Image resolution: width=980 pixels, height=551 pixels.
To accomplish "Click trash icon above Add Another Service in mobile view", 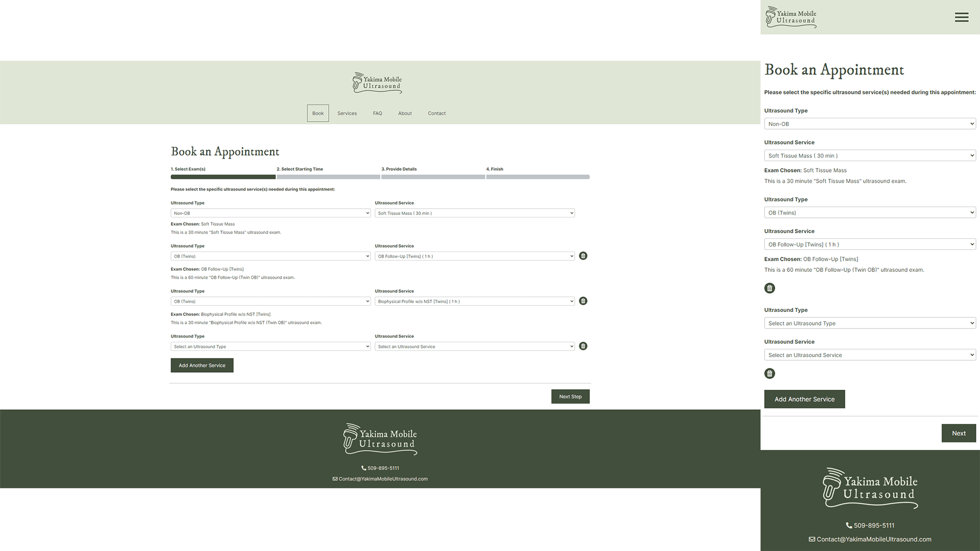I will point(769,373).
